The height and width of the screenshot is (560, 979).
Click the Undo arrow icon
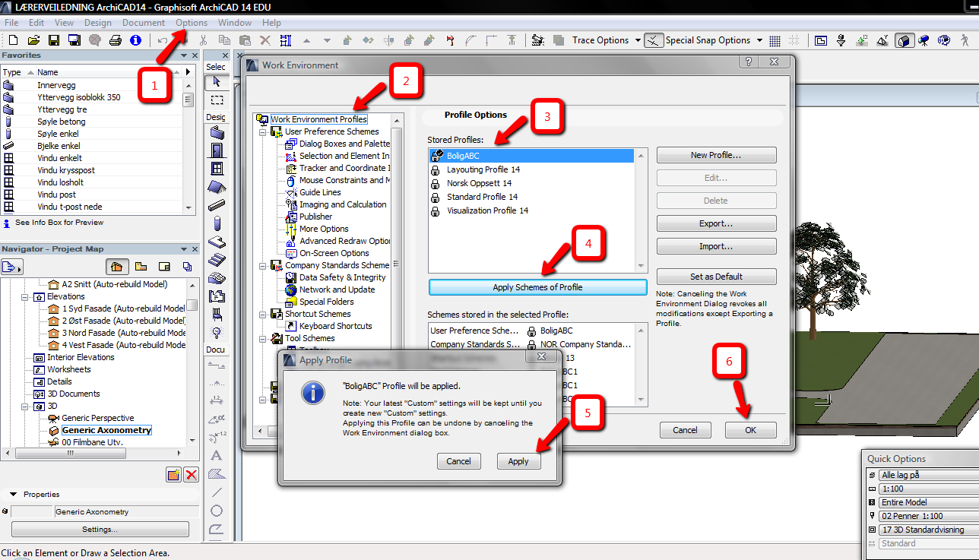[163, 40]
